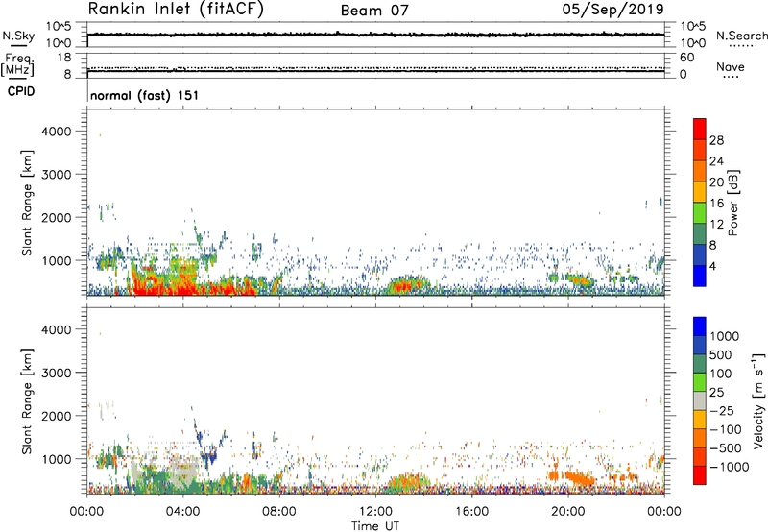Click the 'N.Search' legend label

pyautogui.click(x=741, y=36)
